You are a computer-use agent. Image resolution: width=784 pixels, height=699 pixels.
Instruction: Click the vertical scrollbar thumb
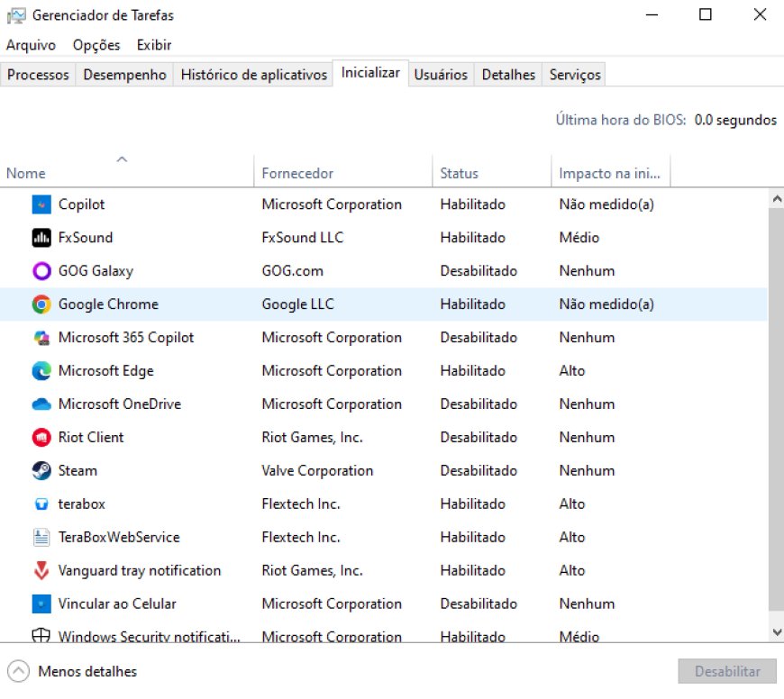coord(777,410)
